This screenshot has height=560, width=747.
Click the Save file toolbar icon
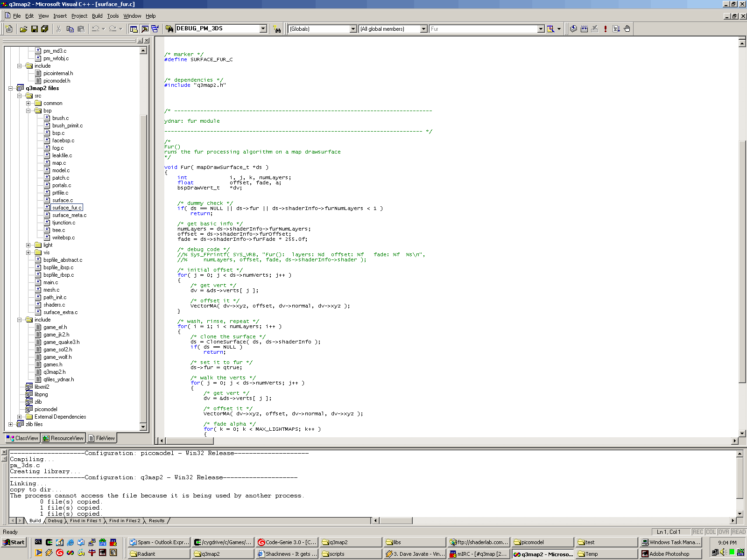34,29
